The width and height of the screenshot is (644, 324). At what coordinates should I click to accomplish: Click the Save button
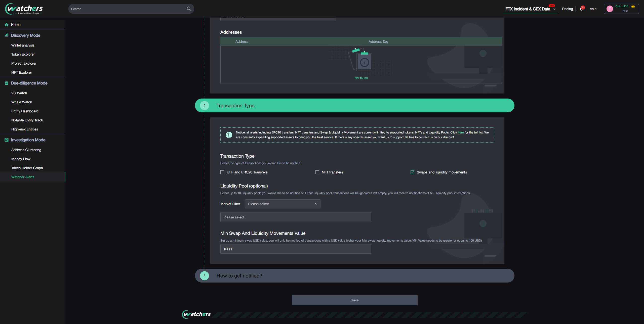click(354, 300)
